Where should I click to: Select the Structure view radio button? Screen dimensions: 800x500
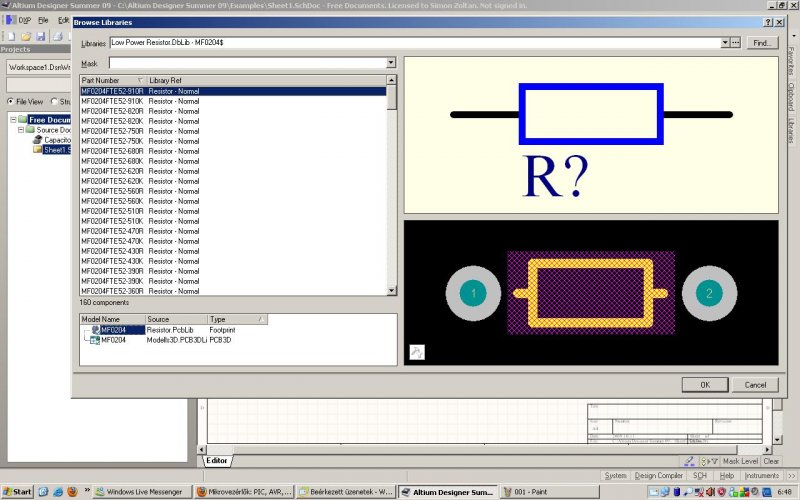[55, 102]
